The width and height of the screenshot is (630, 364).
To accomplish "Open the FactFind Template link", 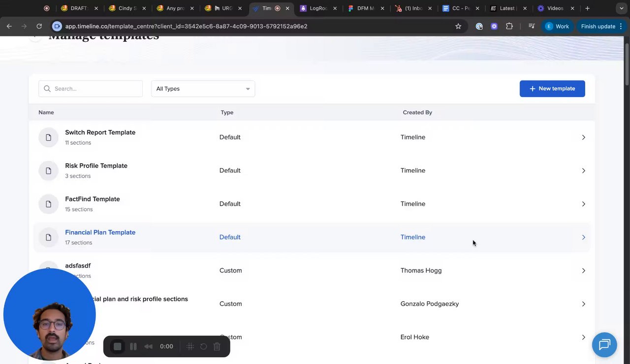I will 93,199.
